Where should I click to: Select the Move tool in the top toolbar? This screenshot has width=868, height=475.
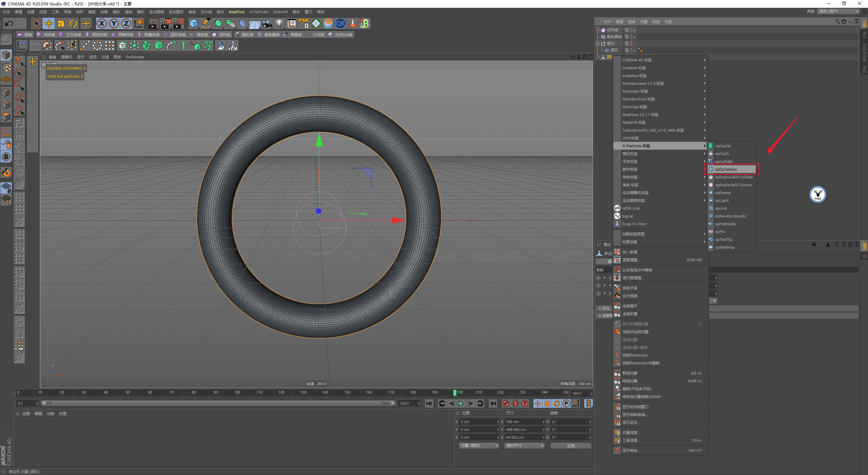[49, 23]
